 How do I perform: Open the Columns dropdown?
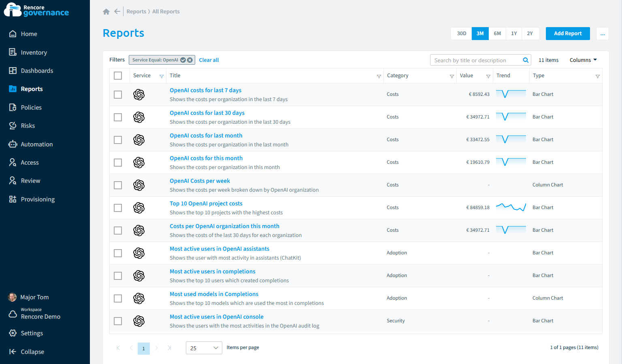(x=583, y=60)
